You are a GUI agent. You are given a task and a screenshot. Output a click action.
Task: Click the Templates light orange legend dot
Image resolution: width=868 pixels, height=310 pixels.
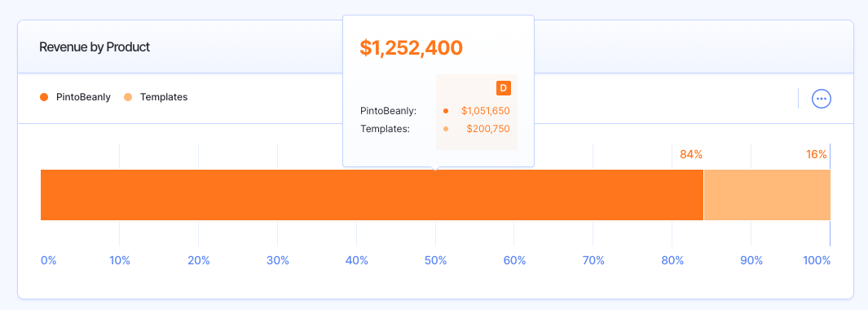point(128,97)
